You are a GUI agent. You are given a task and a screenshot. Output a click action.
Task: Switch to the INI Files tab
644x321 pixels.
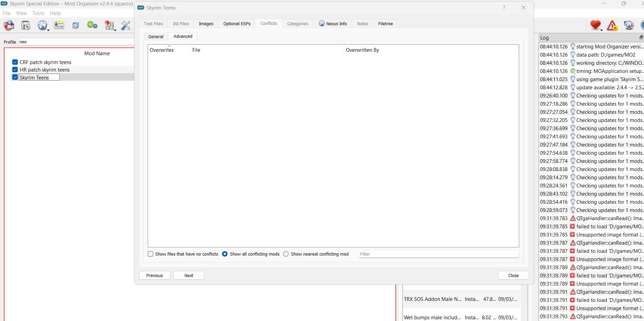181,24
